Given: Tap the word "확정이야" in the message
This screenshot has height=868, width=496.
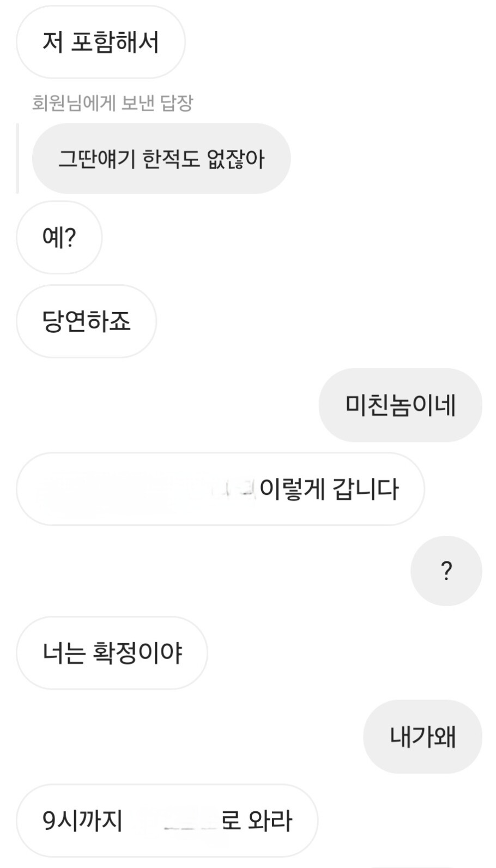Looking at the screenshot, I should pos(137,653).
